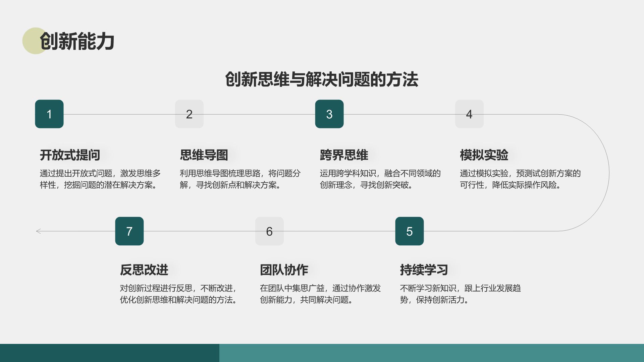This screenshot has width=644, height=362.
Task: Click the description starting 运用跨学科知识
Action: (380, 179)
